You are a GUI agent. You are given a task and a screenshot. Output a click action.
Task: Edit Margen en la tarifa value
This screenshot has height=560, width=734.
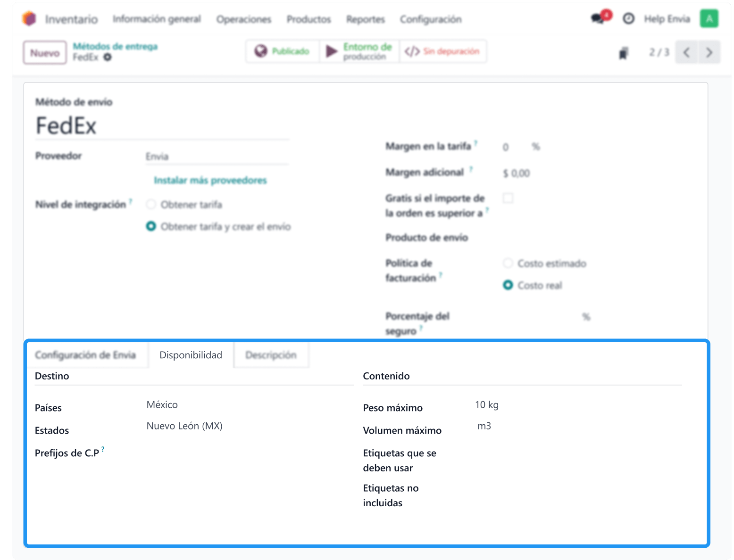coord(506,147)
